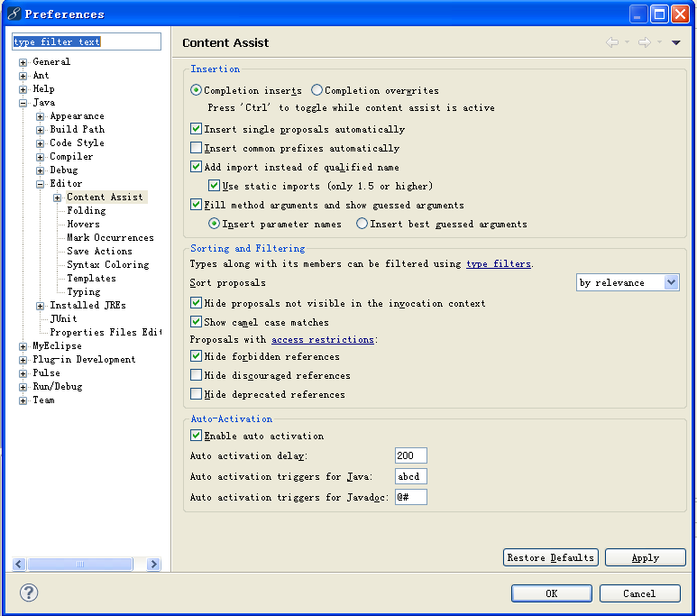The height and width of the screenshot is (616, 697).
Task: Expand the Code Style node
Action: click(41, 143)
